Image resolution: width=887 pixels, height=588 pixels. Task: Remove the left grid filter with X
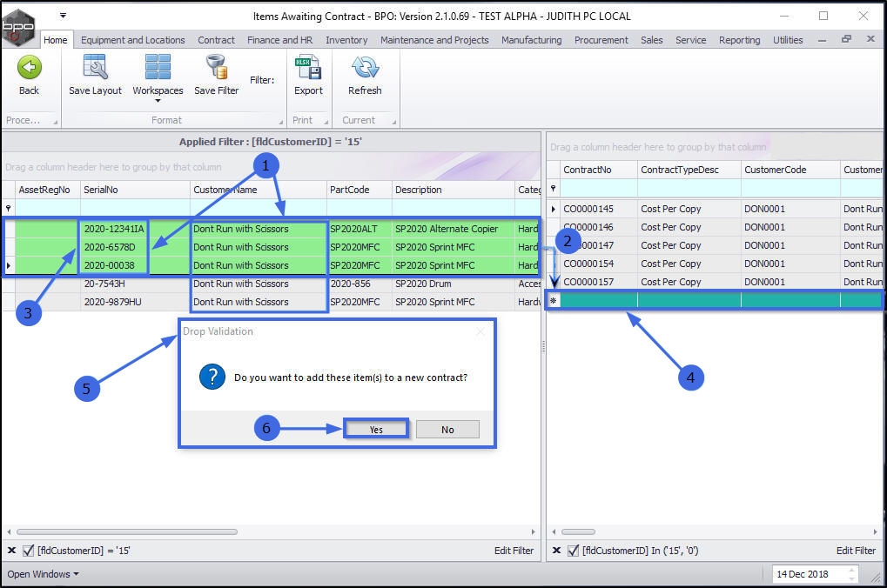click(11, 550)
